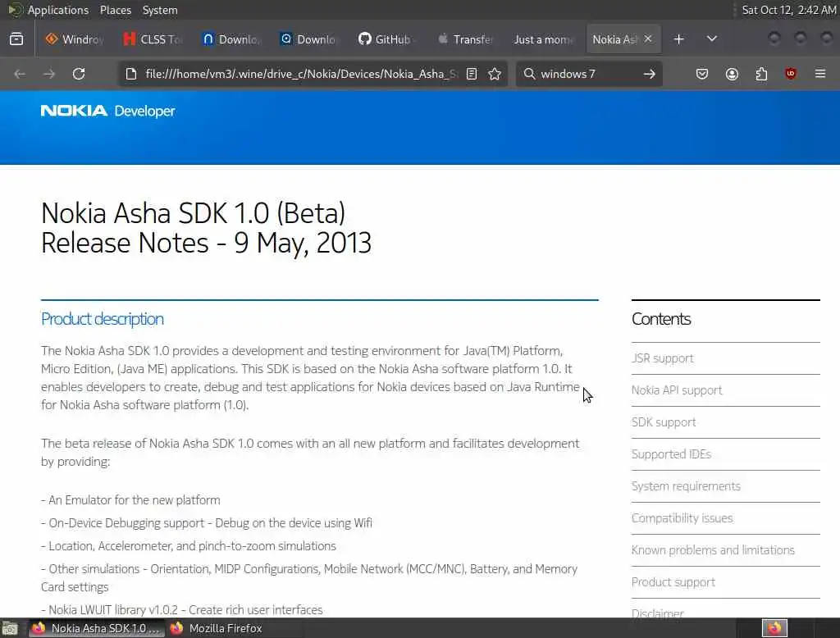
Task: Click the clock showing Sat Oct 12
Action: click(x=788, y=10)
